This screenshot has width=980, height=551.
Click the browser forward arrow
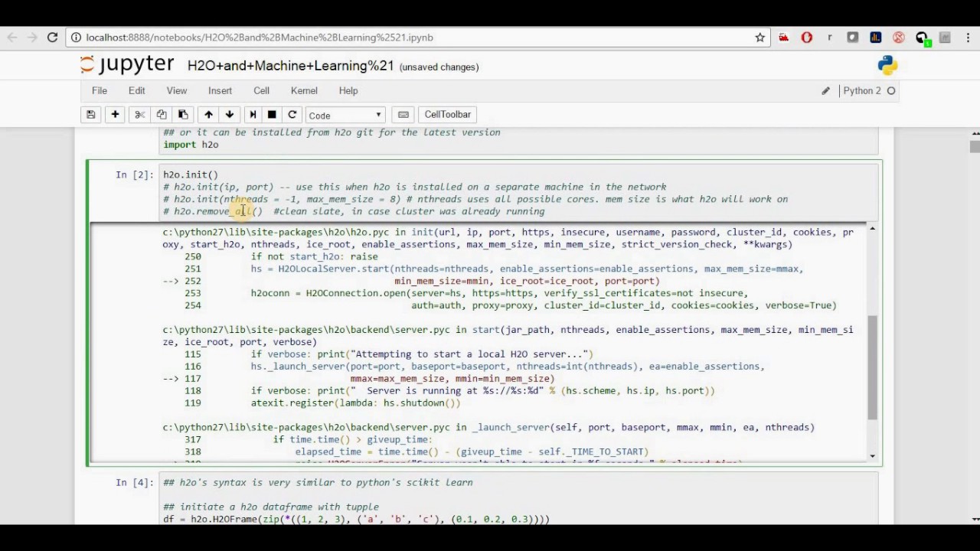(32, 37)
